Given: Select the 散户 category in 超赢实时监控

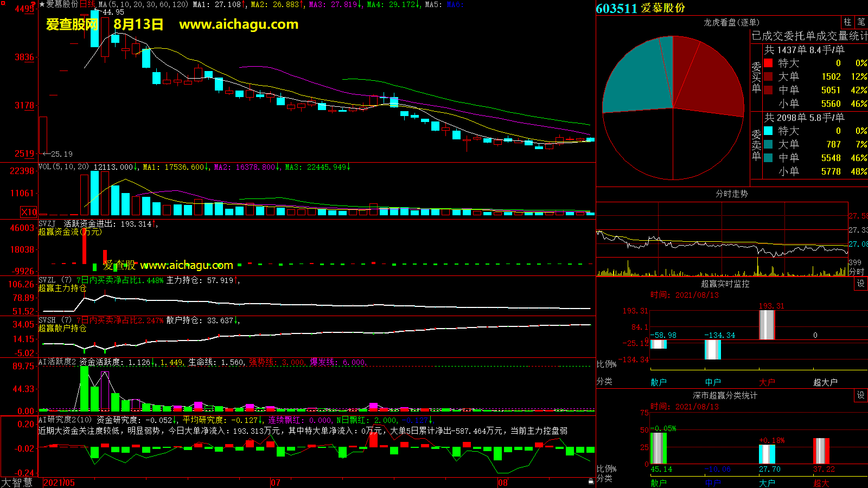Looking at the screenshot, I should tap(658, 382).
